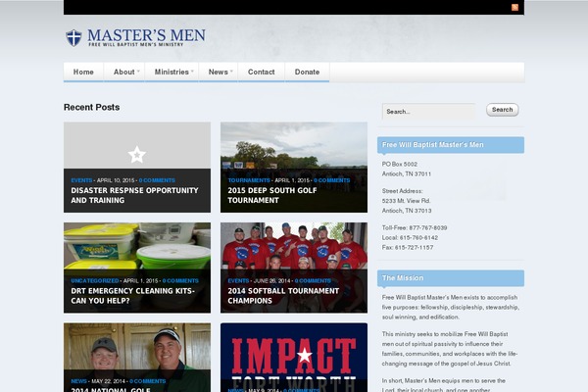The height and width of the screenshot is (392, 588).
Task: Open 2014 Softball Tournament Champions post
Action: pyautogui.click(x=283, y=296)
